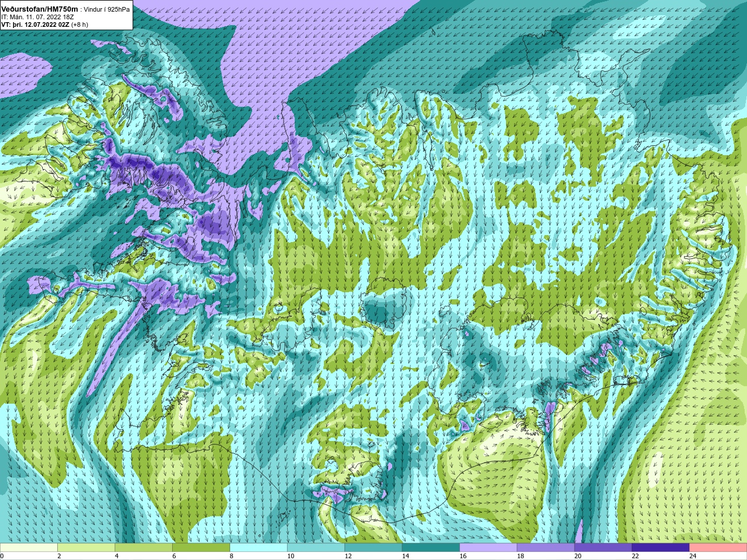Click the 'VT: þri. 12.07.2022 02Z' valid time
Screen dimensions: 747x560
pyautogui.click(x=36, y=24)
